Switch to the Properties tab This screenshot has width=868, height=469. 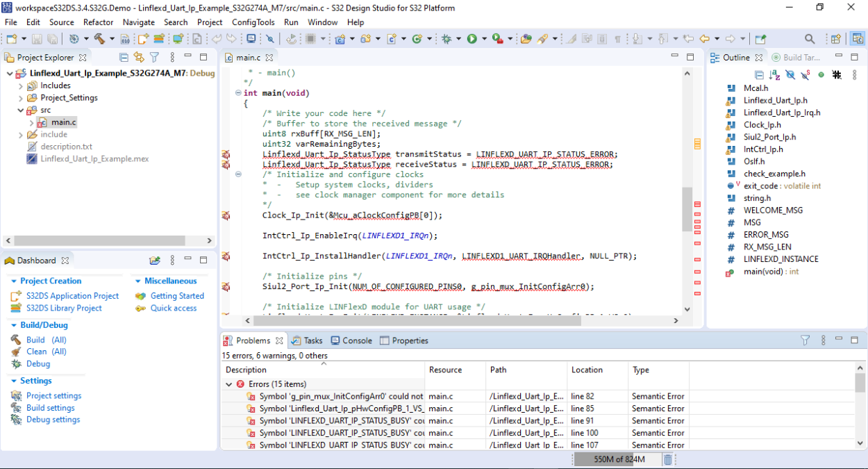pos(404,340)
